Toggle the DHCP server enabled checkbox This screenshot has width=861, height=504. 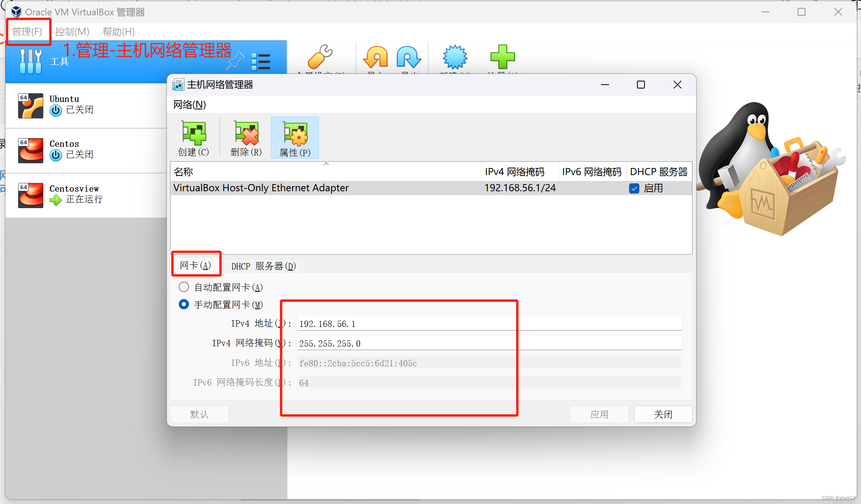634,188
